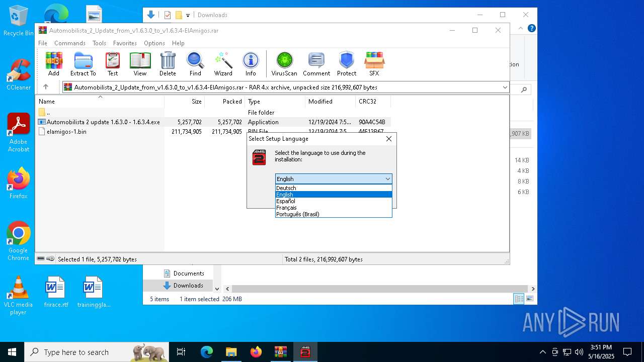Sort file list by Size column
The image size is (644, 362).
(x=185, y=102)
